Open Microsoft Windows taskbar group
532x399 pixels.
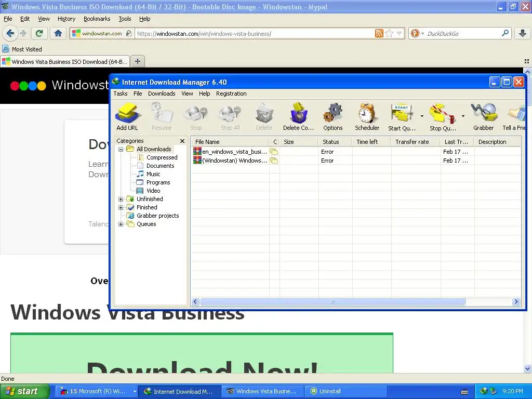[97, 391]
